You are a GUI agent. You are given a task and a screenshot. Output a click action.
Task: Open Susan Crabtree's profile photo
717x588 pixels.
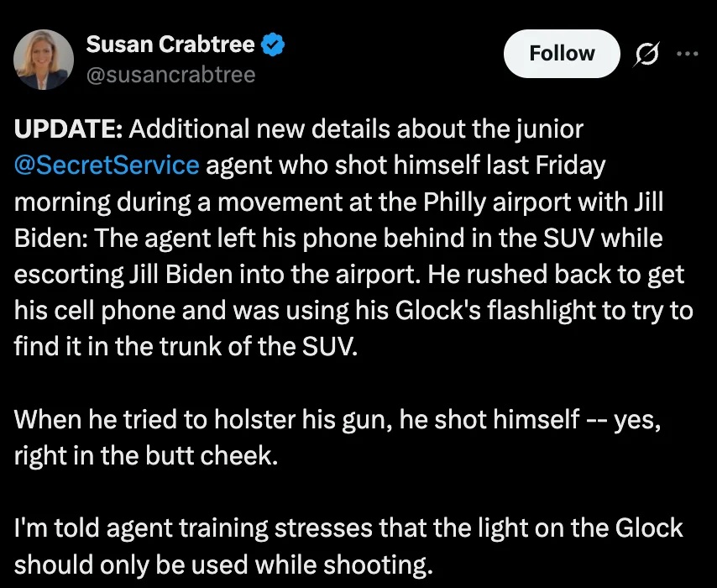tap(43, 60)
